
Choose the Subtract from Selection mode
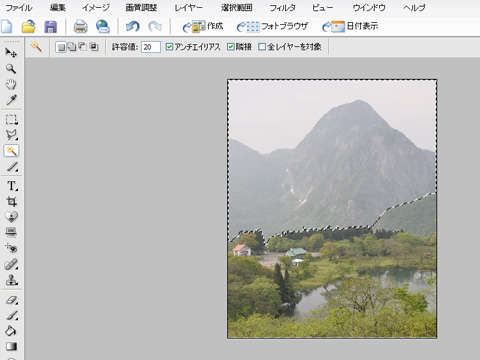pos(83,47)
